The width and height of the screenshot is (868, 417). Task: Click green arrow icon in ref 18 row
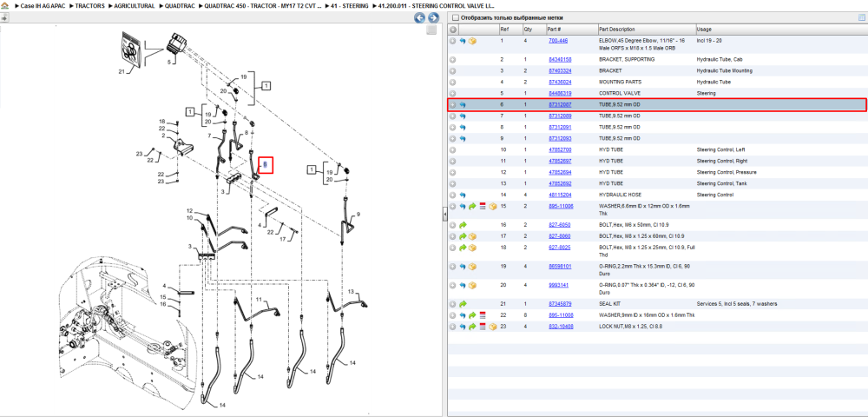(463, 248)
